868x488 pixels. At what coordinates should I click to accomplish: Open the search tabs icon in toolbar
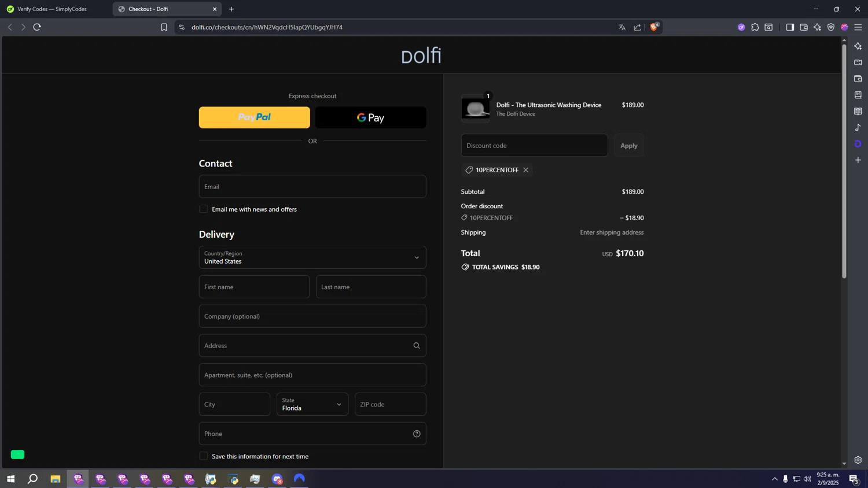768,27
